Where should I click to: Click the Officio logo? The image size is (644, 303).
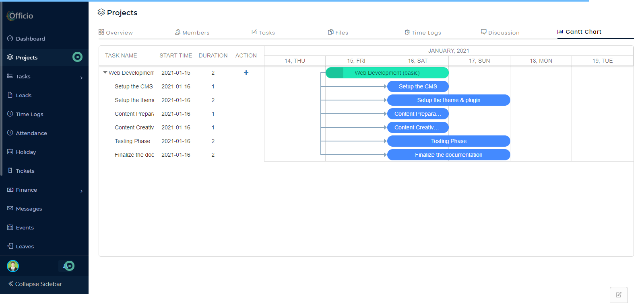pyautogui.click(x=20, y=16)
